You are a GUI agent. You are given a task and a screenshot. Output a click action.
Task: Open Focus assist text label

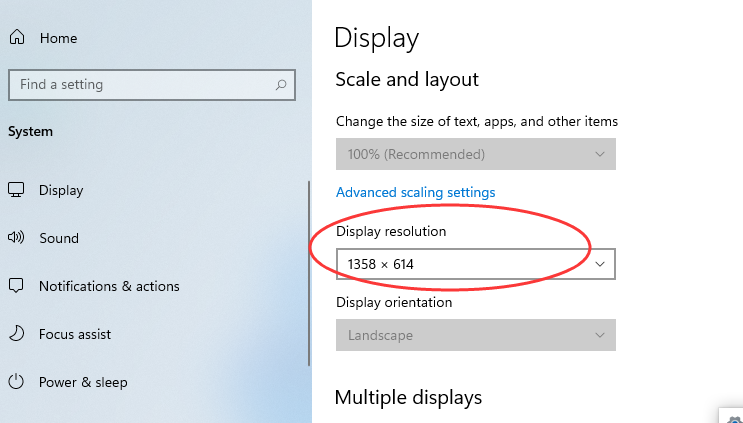coord(75,334)
